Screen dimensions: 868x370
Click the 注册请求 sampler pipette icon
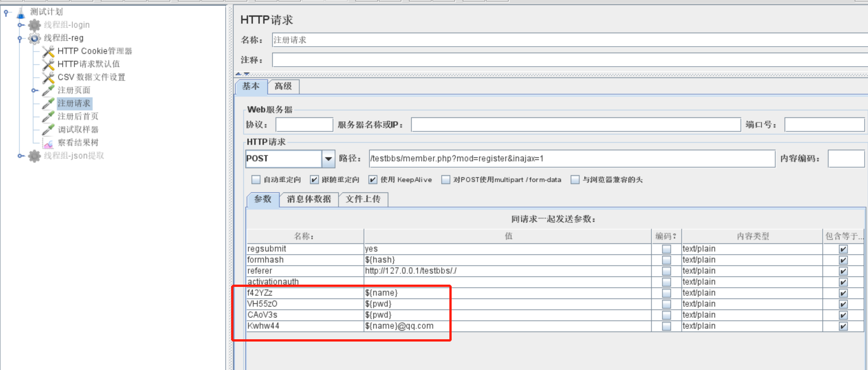coord(48,104)
